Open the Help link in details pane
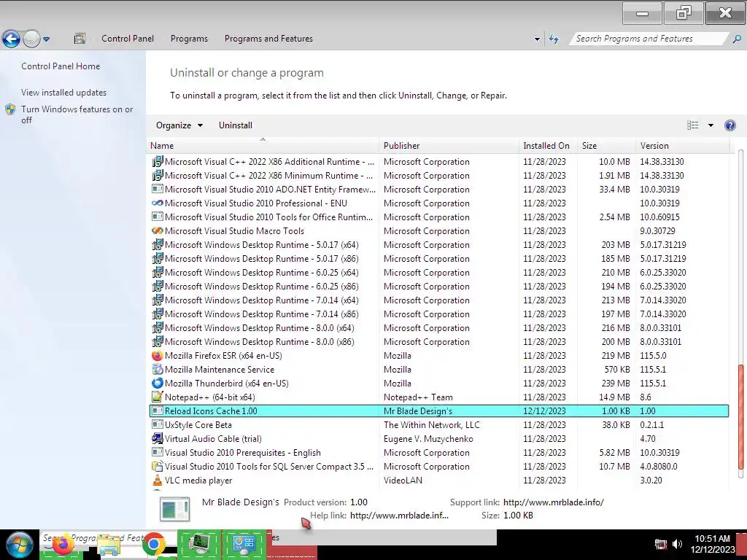Screen dimensions: 747x560 (399, 516)
